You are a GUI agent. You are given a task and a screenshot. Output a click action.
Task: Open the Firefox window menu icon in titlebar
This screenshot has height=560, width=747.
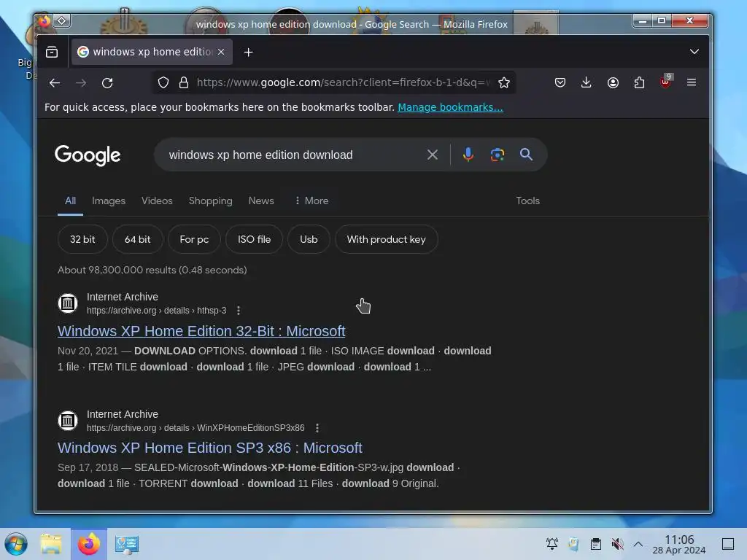44,21
